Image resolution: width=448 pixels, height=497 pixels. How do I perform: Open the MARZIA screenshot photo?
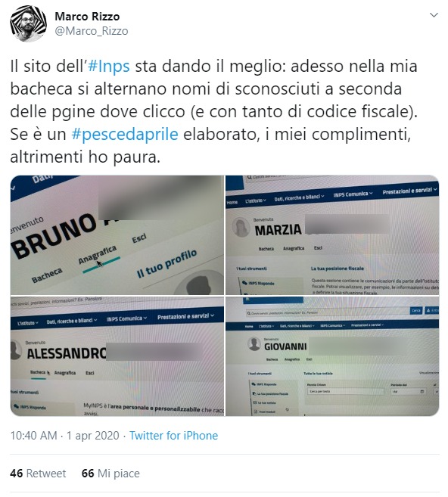click(x=332, y=235)
